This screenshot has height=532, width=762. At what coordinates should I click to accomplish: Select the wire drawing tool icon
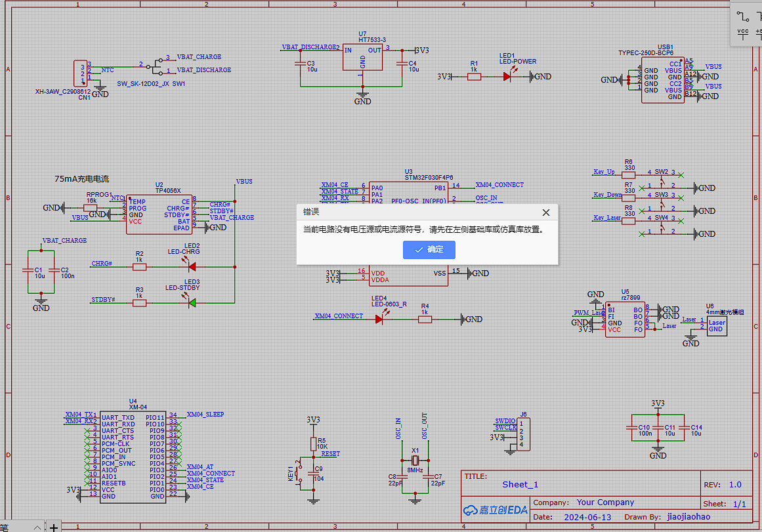point(742,15)
